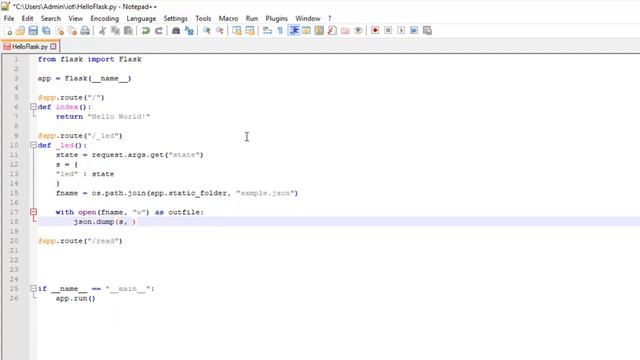Click the 'app.run()' line
The image size is (640, 360).
click(x=76, y=298)
